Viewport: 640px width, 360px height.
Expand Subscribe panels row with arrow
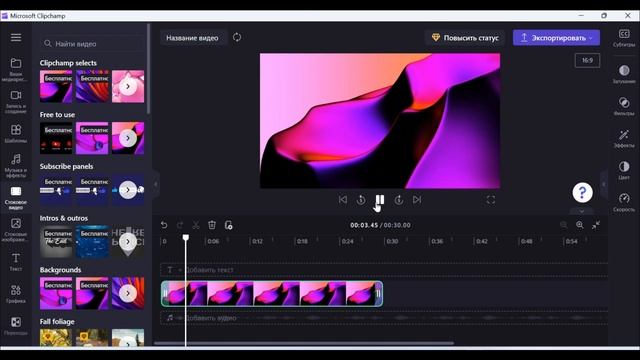tap(128, 190)
